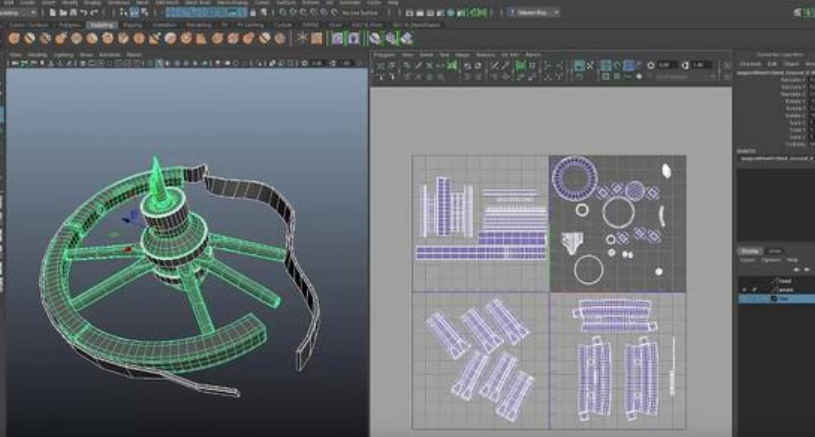Open the Options menu in the layer editor
This screenshot has width=815, height=437.
[x=771, y=260]
